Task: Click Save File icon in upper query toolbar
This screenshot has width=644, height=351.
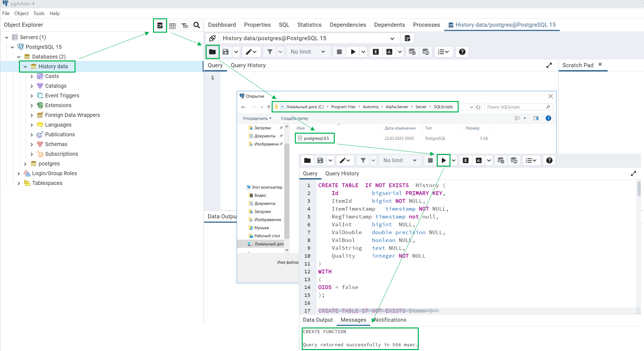Action: click(x=226, y=52)
